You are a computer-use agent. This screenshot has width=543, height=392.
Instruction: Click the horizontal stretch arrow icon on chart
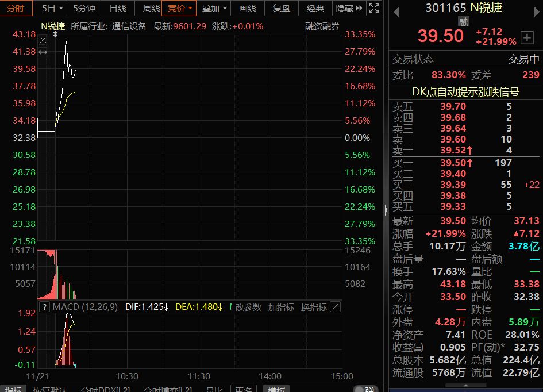point(43,52)
